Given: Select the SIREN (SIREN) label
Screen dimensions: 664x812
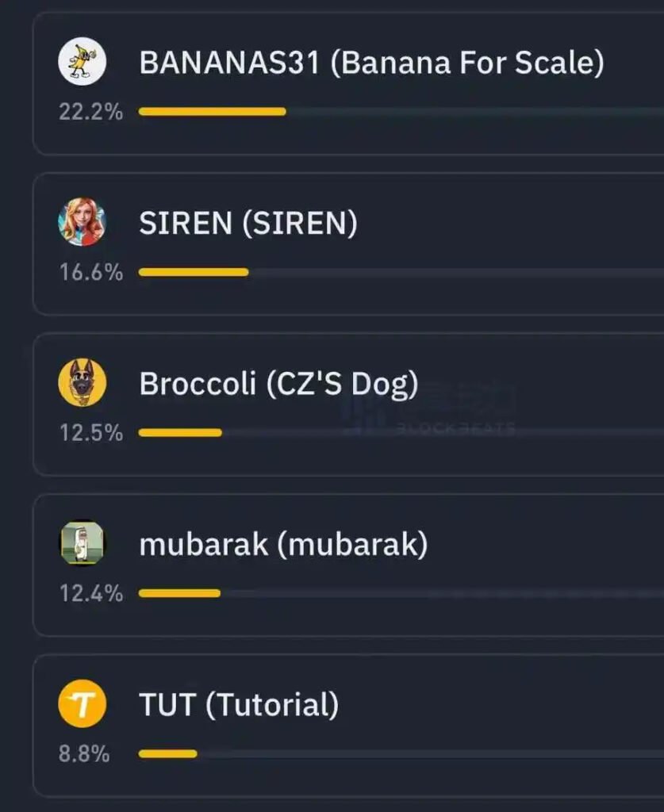Looking at the screenshot, I should click(248, 223).
